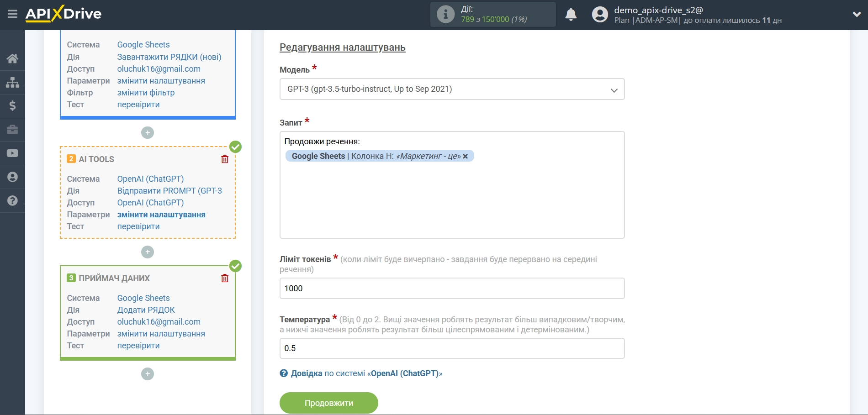Click source змінити налаштування link

[x=161, y=81]
